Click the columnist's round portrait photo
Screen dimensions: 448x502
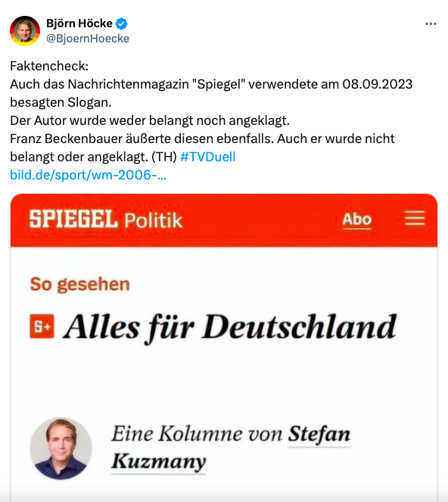(x=61, y=448)
